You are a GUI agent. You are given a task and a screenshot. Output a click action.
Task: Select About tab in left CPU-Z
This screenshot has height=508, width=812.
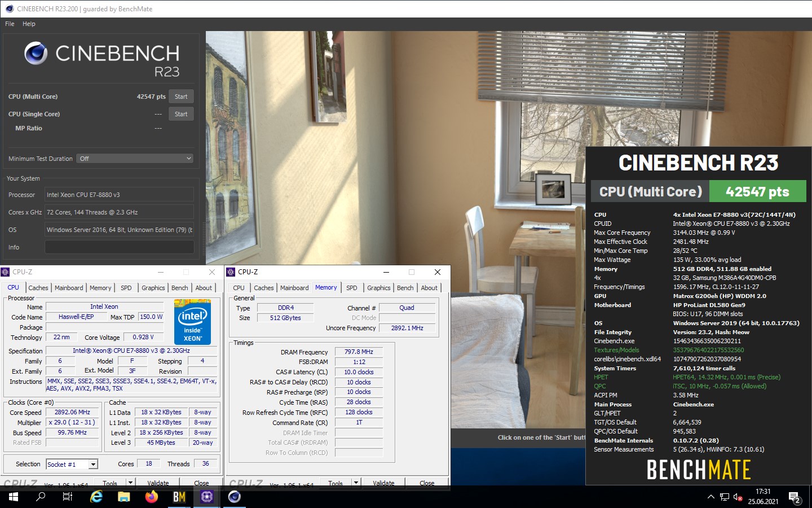click(204, 288)
